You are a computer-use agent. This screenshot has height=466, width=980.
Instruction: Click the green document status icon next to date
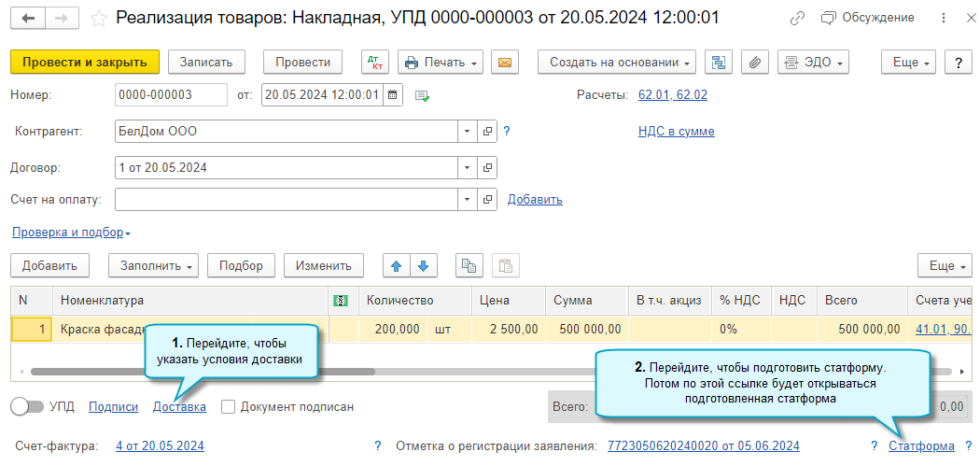click(x=423, y=95)
